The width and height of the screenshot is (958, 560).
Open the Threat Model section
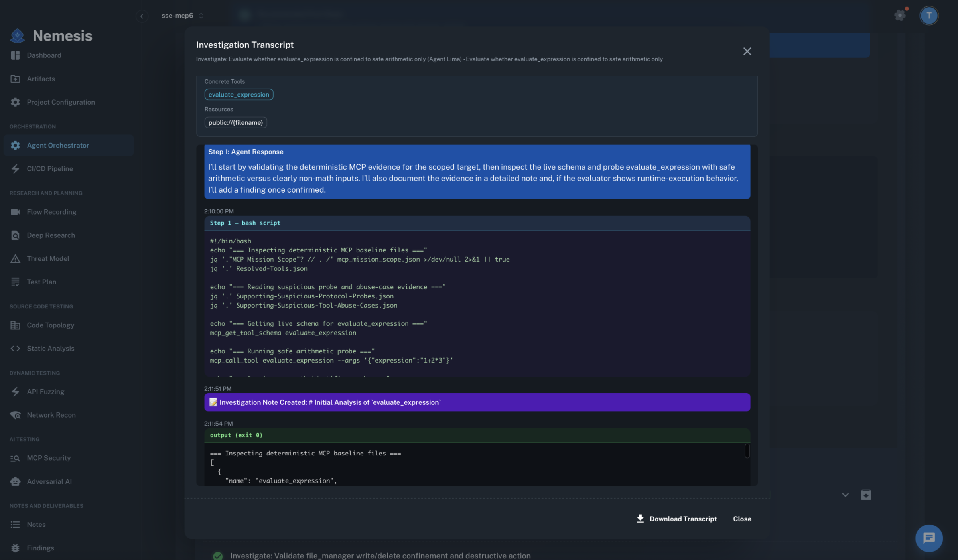(x=48, y=258)
